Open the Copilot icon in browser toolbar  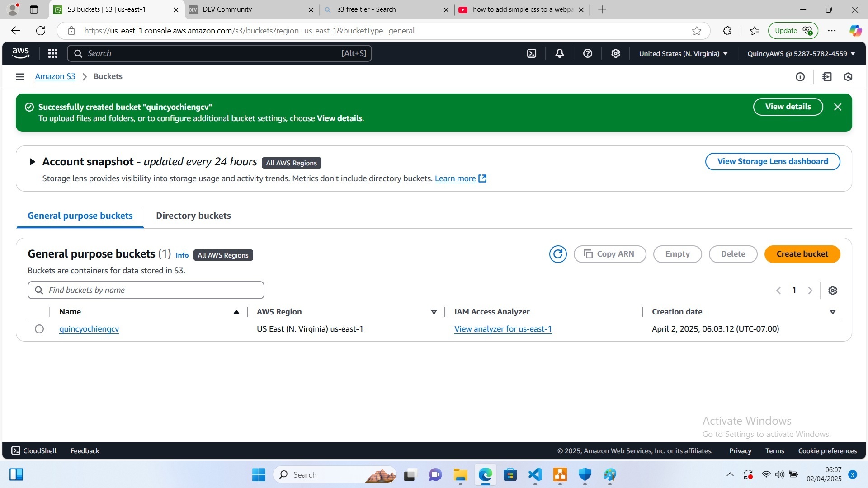(855, 31)
